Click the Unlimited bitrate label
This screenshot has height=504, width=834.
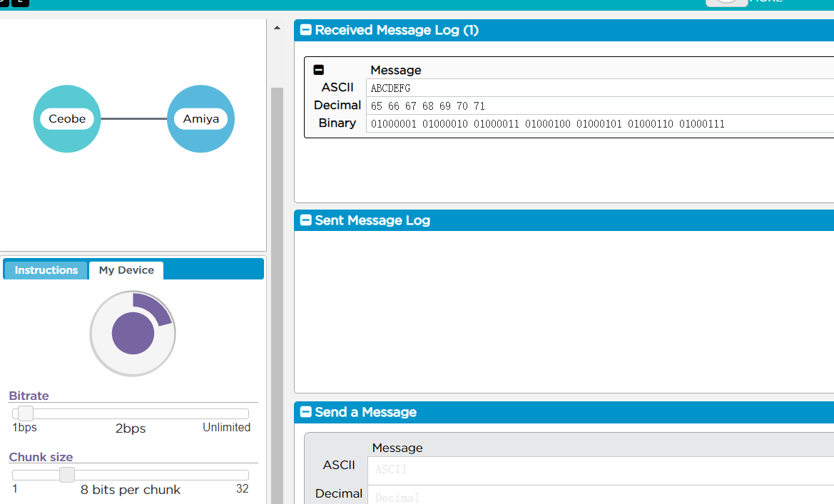coord(227,428)
